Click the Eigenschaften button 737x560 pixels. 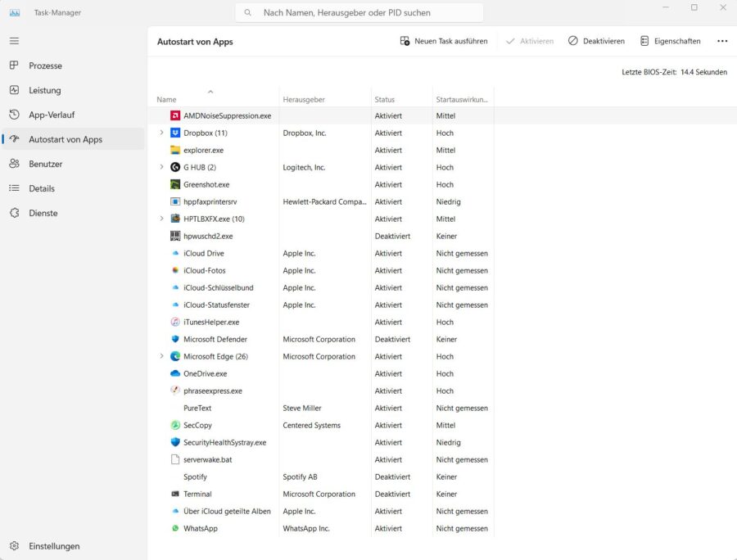click(x=670, y=41)
